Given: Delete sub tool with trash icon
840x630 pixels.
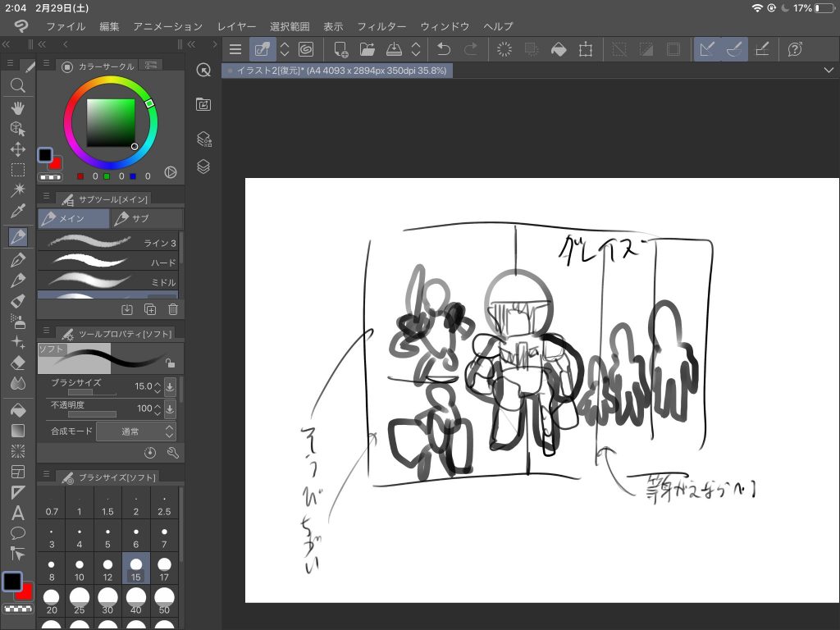Looking at the screenshot, I should 173,309.
